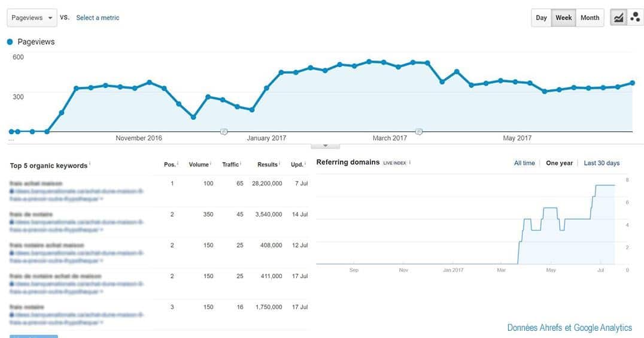Click the first data point on Pageviews line
Screen dimensions: 644x338
pyautogui.click(x=11, y=131)
